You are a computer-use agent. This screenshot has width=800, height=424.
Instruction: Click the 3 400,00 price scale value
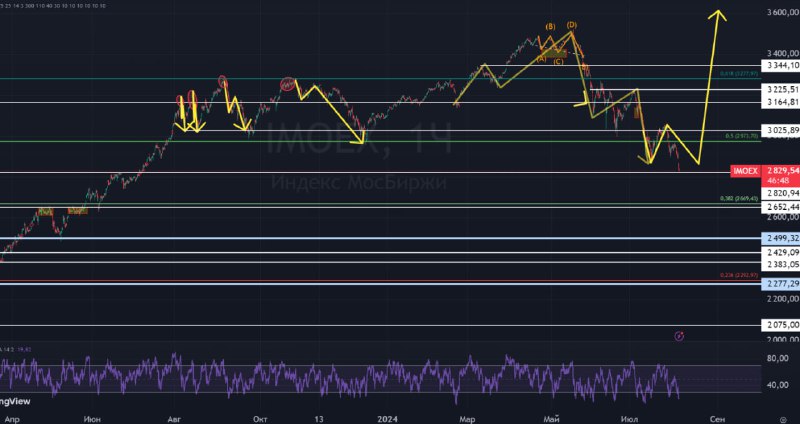(x=783, y=53)
